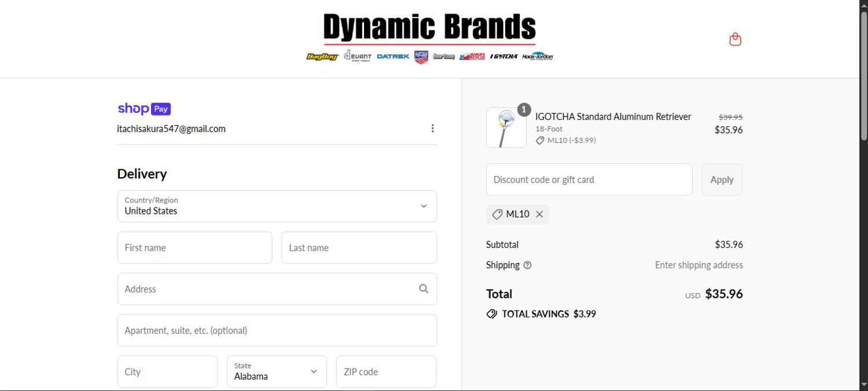The image size is (868, 391).
Task: Click the crossed-out $39.95 price
Action: [731, 116]
